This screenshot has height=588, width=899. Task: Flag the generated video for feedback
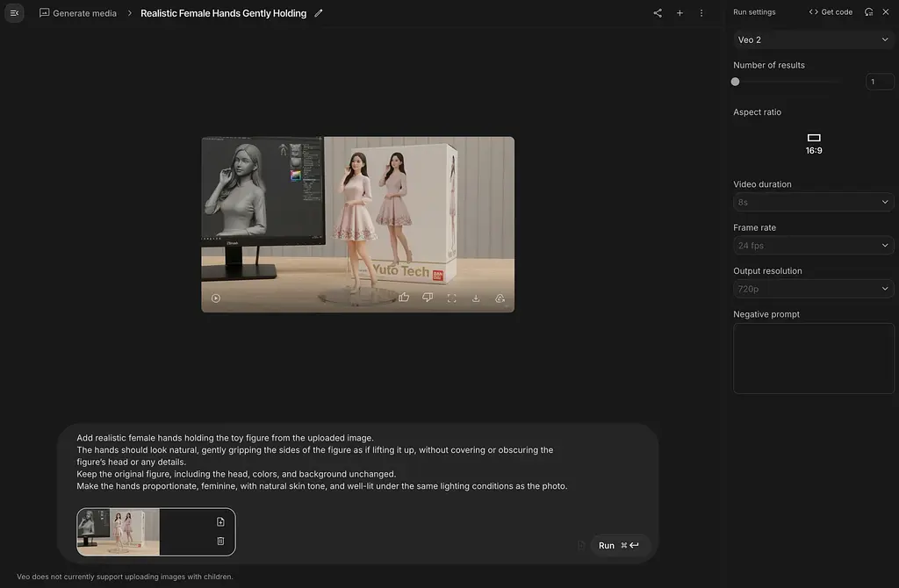click(x=500, y=298)
